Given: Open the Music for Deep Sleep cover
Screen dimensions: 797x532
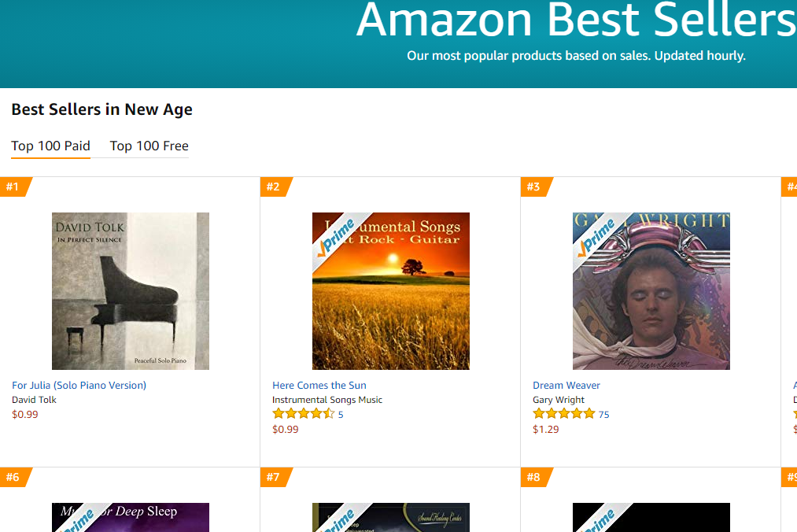Looking at the screenshot, I should [131, 517].
